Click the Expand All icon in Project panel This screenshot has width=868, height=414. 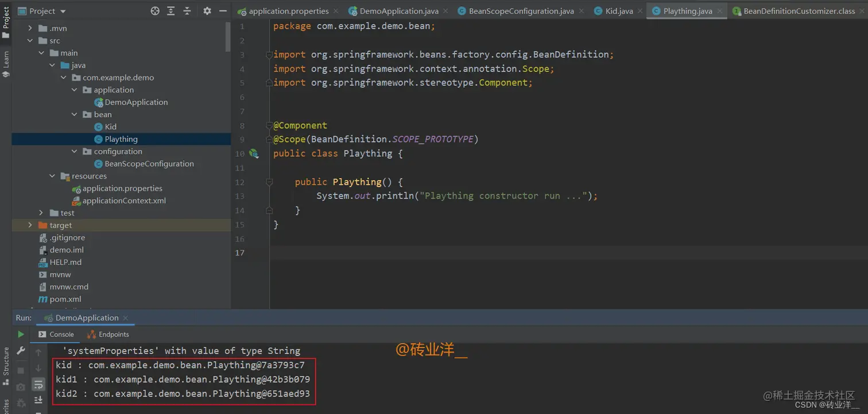171,11
